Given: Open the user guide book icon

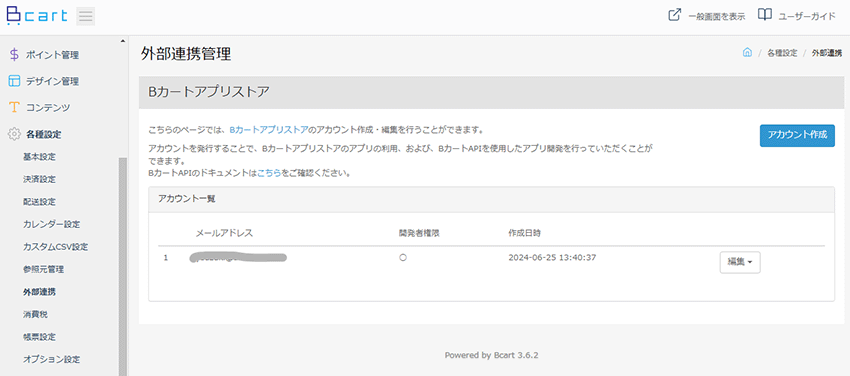Looking at the screenshot, I should coord(764,15).
